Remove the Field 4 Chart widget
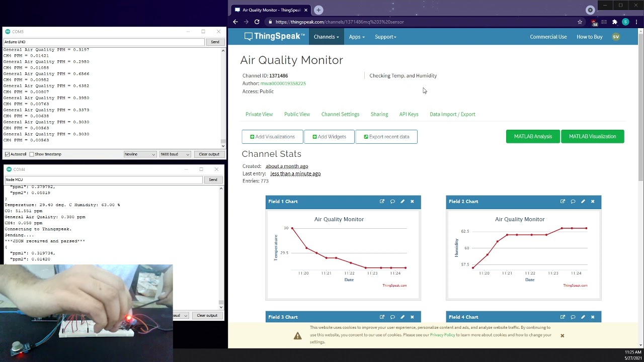Viewport: 644px width, 362px height. 593,317
